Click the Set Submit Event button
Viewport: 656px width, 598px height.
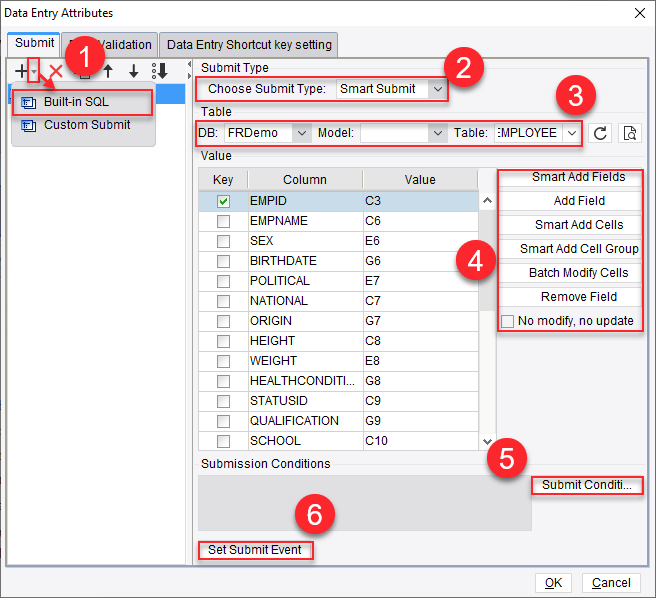point(255,550)
